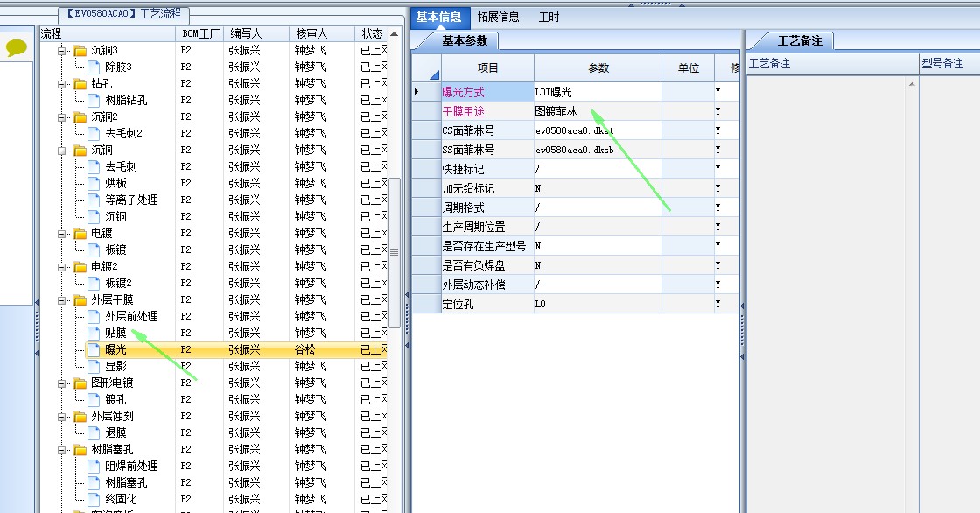Collapse the 沉铜2 tree node
980x513 pixels.
tap(62, 116)
